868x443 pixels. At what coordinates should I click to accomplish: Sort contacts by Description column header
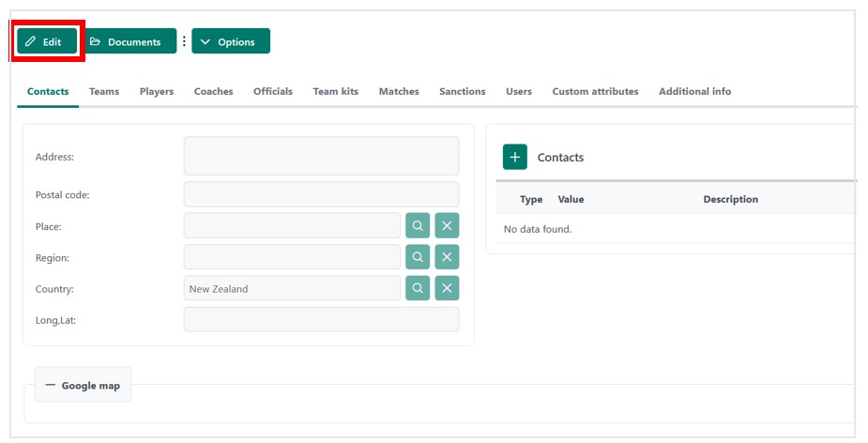[x=731, y=199]
